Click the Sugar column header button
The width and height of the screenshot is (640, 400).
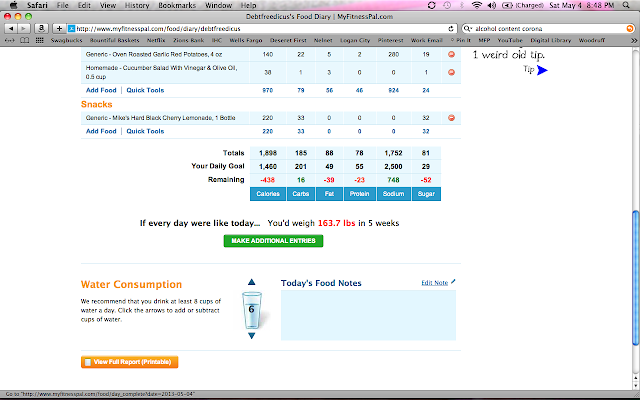426,194
